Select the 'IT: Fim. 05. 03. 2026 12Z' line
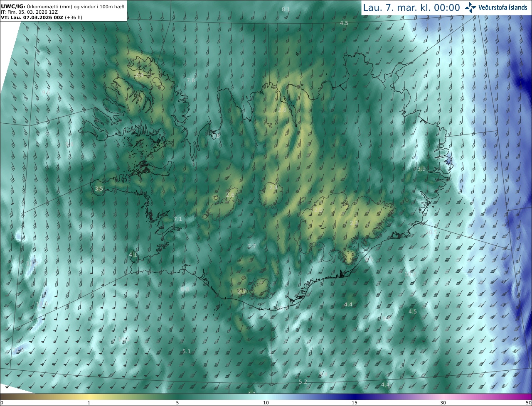Screen dimensions: 532x406 (29, 12)
